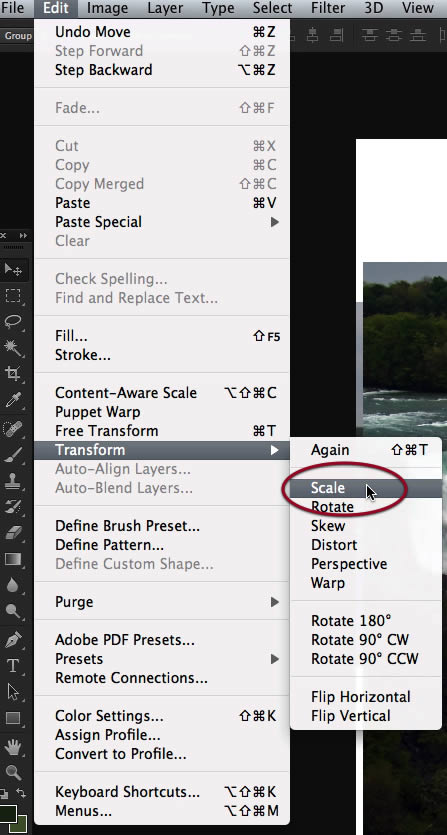Choose Fill... from the Edit menu
This screenshot has height=835, width=447.
click(x=162, y=337)
